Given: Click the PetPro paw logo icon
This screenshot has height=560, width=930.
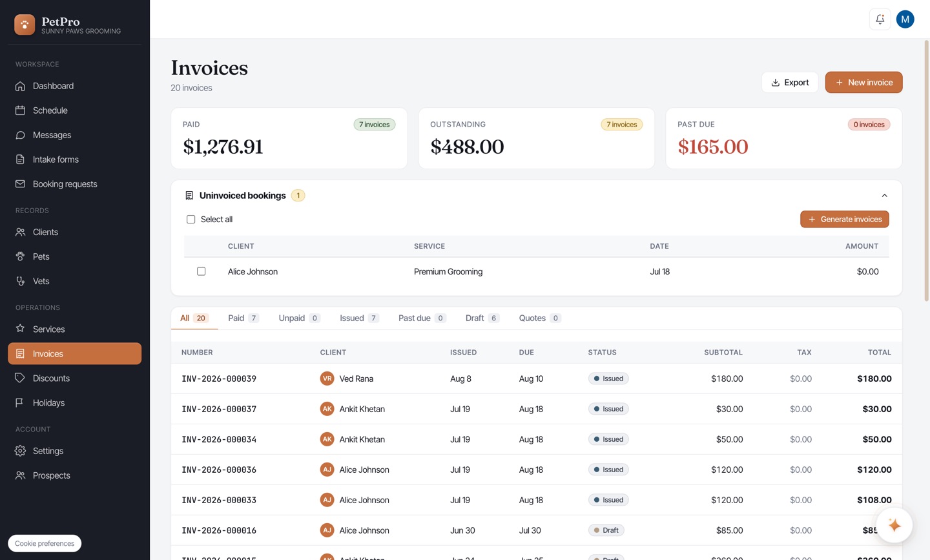Looking at the screenshot, I should coord(25,25).
